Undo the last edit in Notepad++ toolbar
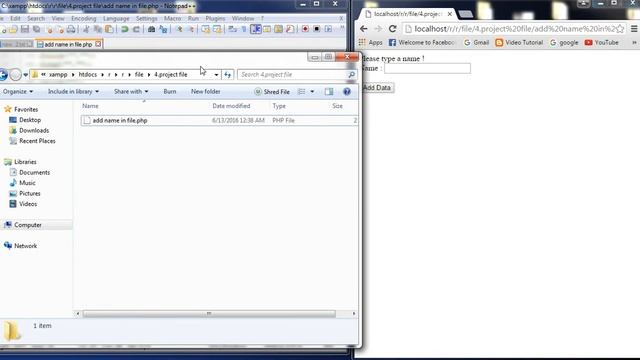The image size is (640, 360). 124,29
